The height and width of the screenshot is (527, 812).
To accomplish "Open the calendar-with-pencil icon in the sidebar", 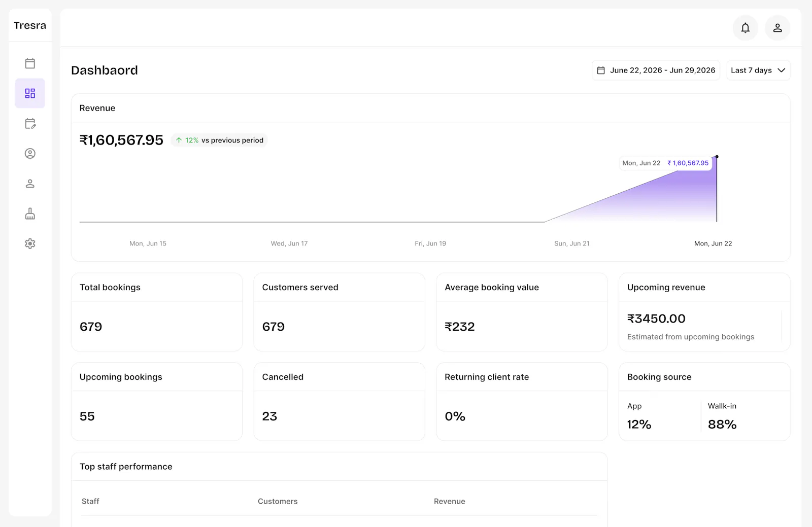I will (30, 123).
